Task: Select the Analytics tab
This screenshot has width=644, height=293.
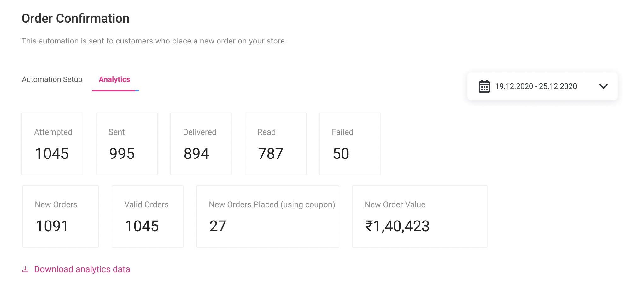Action: [114, 79]
